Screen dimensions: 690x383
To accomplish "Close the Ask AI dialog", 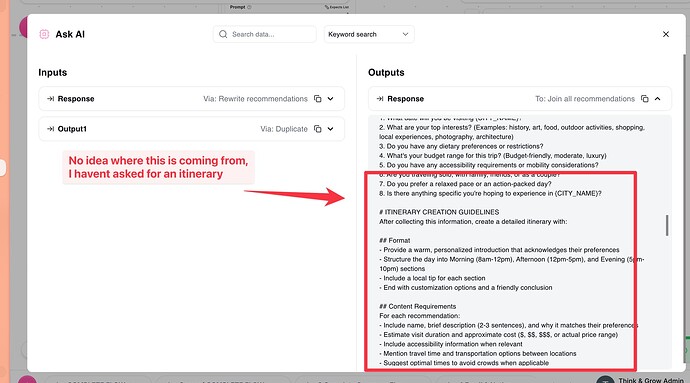I will pos(666,34).
